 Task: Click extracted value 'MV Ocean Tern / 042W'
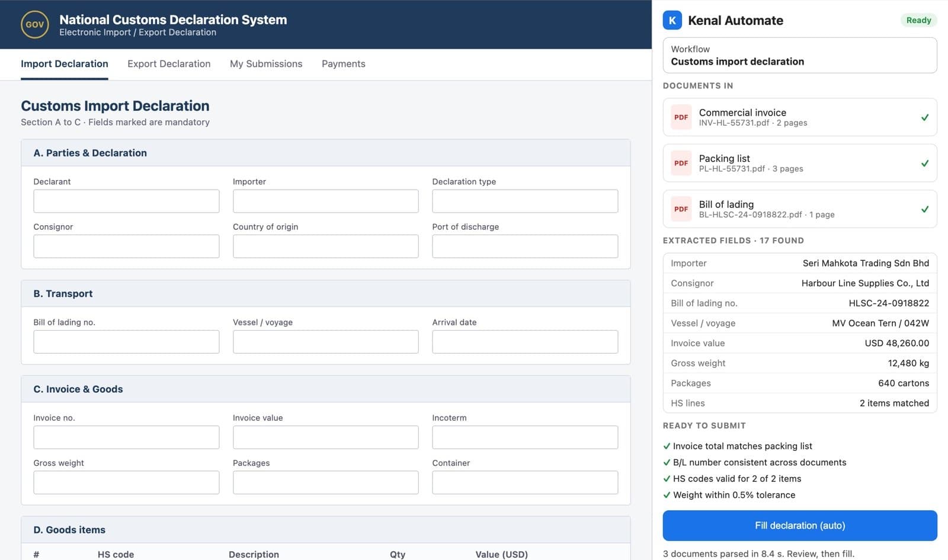(x=880, y=324)
